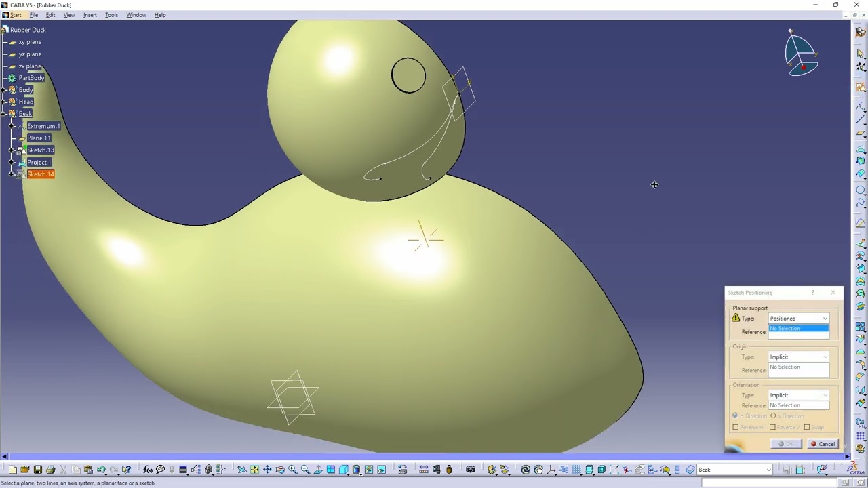Open the Insert menu
The width and height of the screenshot is (868, 488).
pos(90,15)
